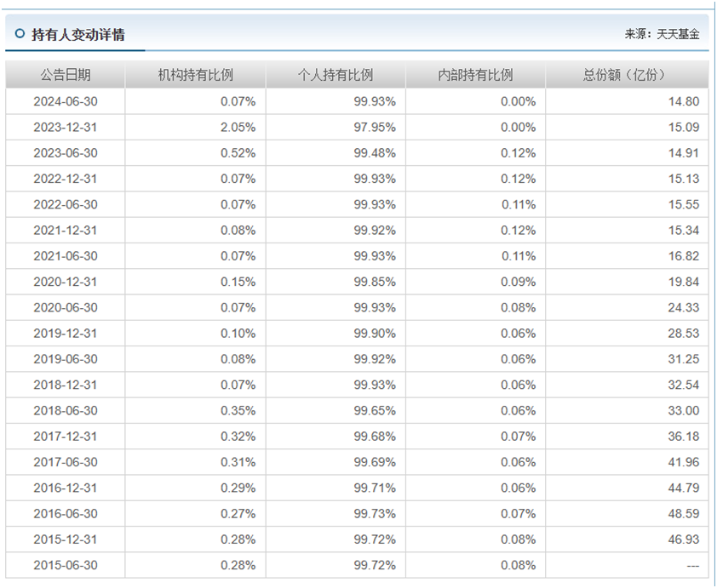The image size is (717, 588).
Task: Click institutional ratio 0.29% in 2016-12-31 row
Action: tap(238, 488)
